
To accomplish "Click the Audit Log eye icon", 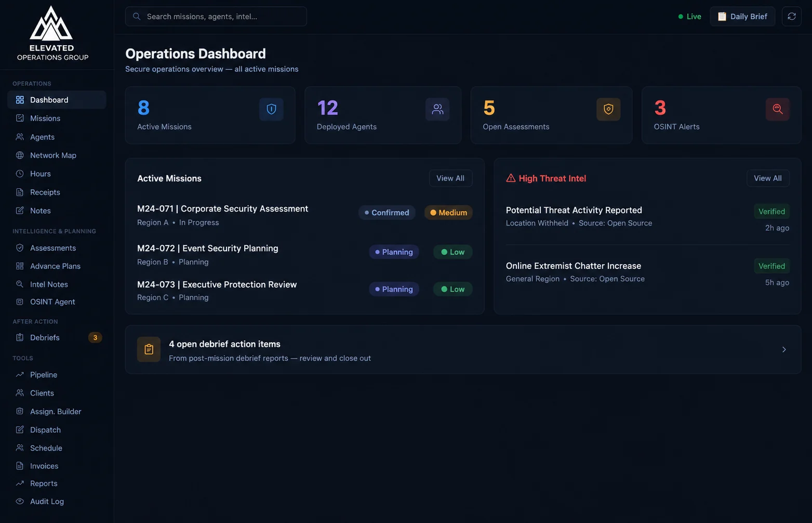I will click(x=20, y=502).
